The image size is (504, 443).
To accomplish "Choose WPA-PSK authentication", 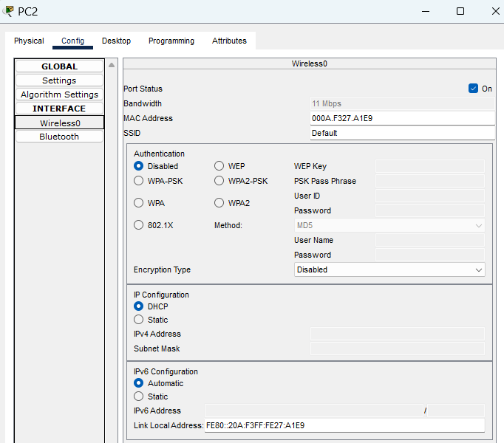I will (x=138, y=181).
